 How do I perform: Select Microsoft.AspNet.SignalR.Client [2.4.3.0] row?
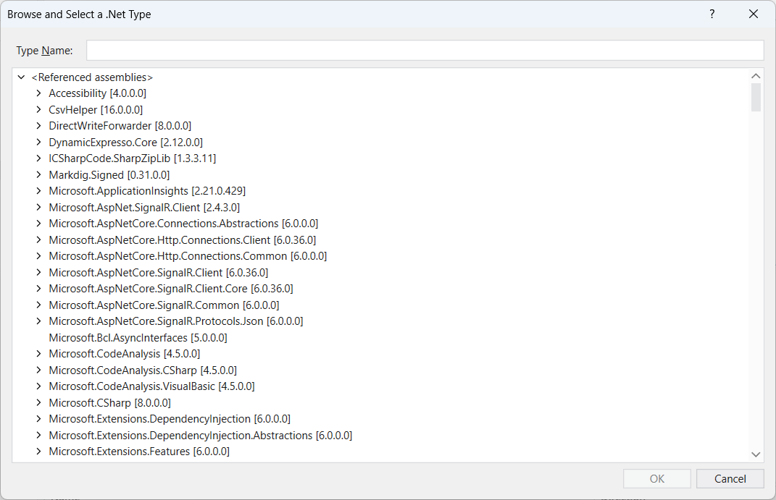144,207
